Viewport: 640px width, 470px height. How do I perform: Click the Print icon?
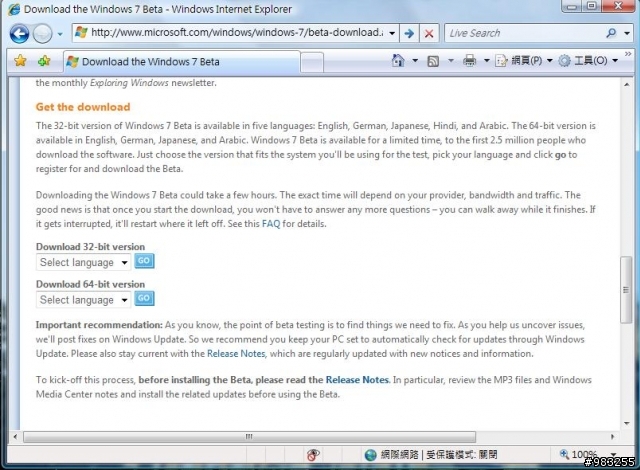tap(469, 61)
